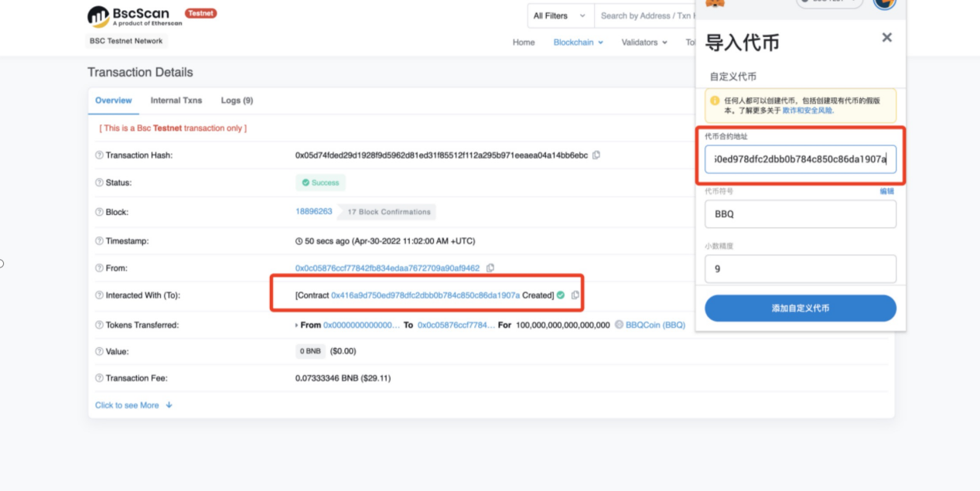Click the clock icon beside the timestamp
Viewport: 980px width, 491px height.
[x=299, y=241]
